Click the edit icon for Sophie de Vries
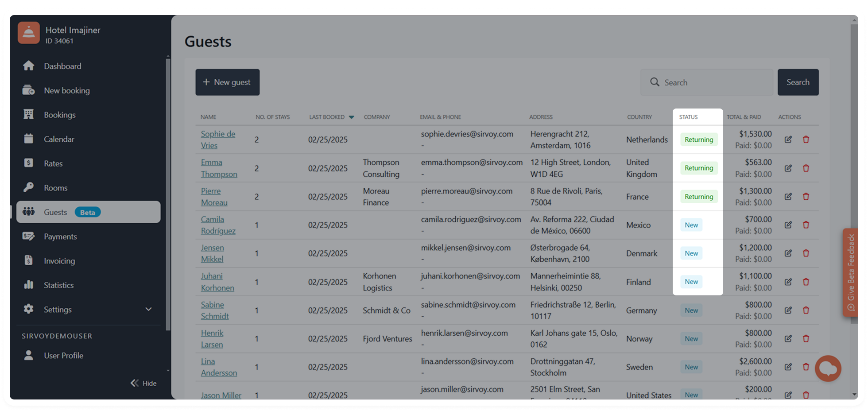 coord(788,140)
